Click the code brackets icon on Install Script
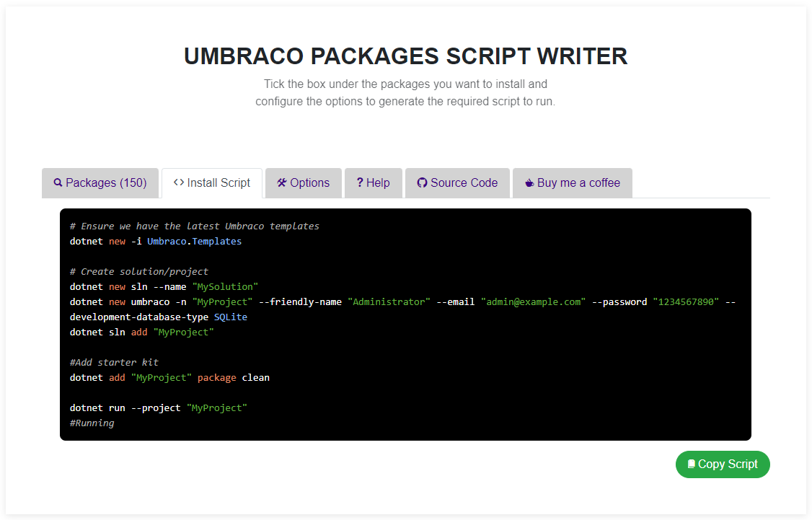812x520 pixels. pyautogui.click(x=179, y=182)
